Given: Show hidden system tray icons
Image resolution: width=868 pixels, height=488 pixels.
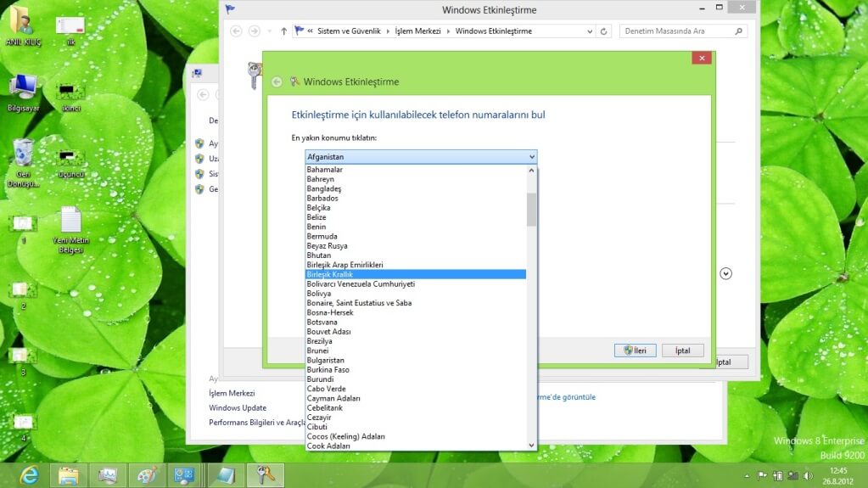Looking at the screenshot, I should point(747,475).
